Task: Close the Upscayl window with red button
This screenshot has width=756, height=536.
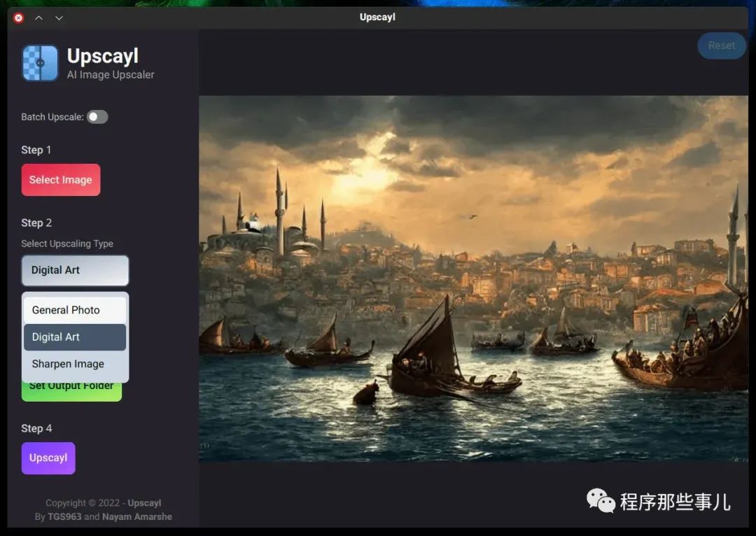Action: (x=19, y=17)
